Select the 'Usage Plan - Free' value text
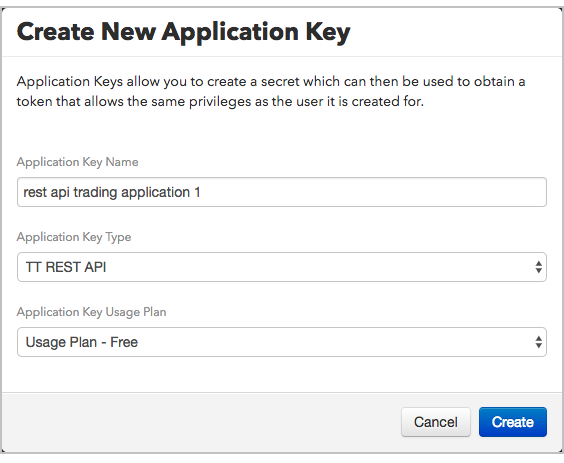This screenshot has width=564, height=463. tap(82, 342)
